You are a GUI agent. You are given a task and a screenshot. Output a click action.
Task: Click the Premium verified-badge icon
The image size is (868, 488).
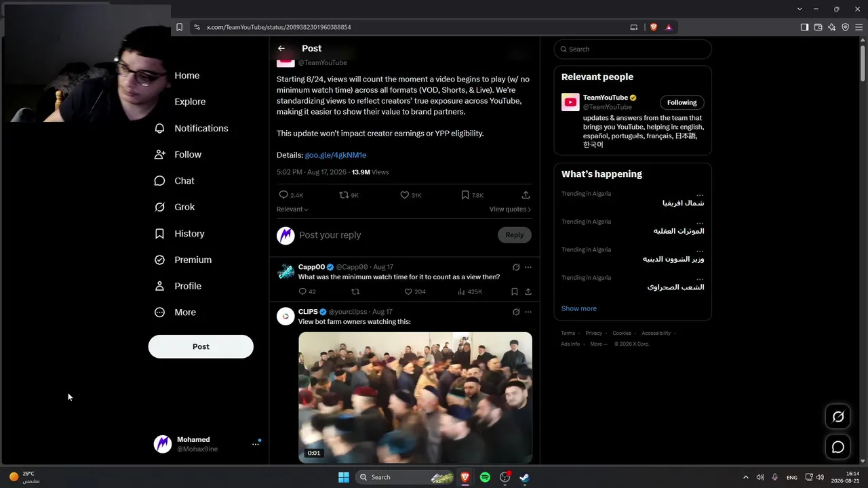tap(159, 260)
